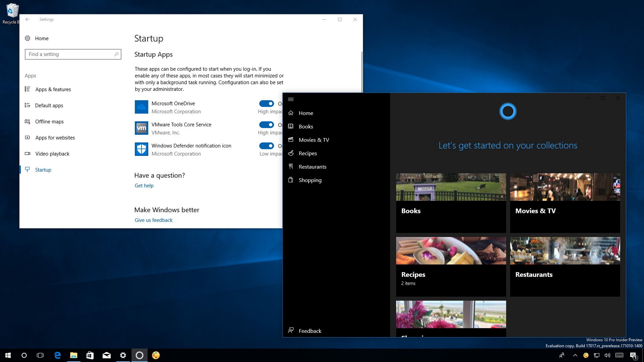This screenshot has height=362, width=644.
Task: Click the Recipes sidebar icon
Action: 291,152
